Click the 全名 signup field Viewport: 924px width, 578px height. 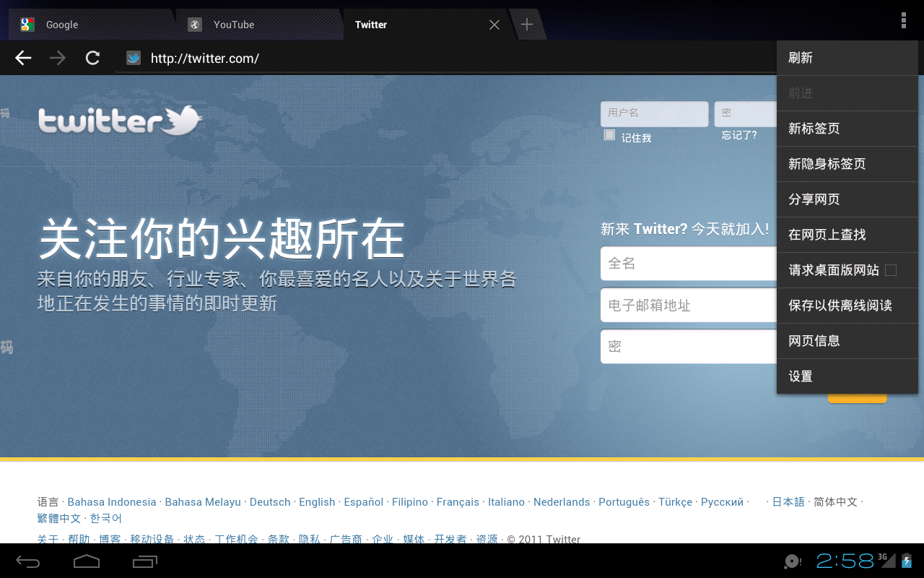[x=689, y=264]
